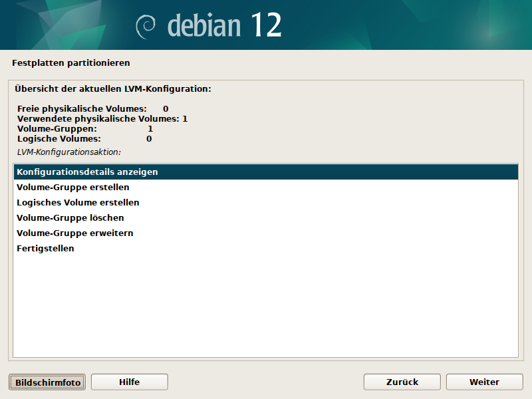Go back with the Zurück button
The image size is (532, 399).
[402, 382]
